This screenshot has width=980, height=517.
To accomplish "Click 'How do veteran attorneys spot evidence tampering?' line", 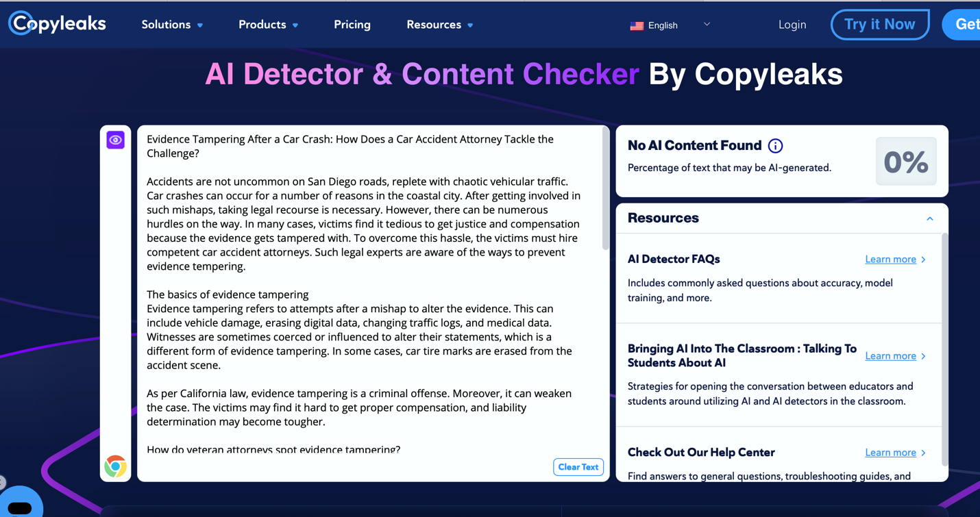I will point(273,449).
